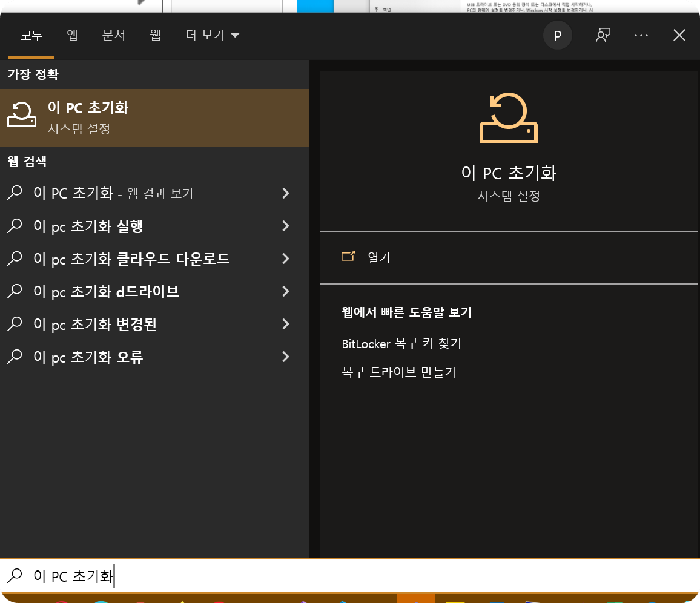Expand arrow next to '이 pc 초기화 실행'
The image size is (700, 603).
coord(286,226)
